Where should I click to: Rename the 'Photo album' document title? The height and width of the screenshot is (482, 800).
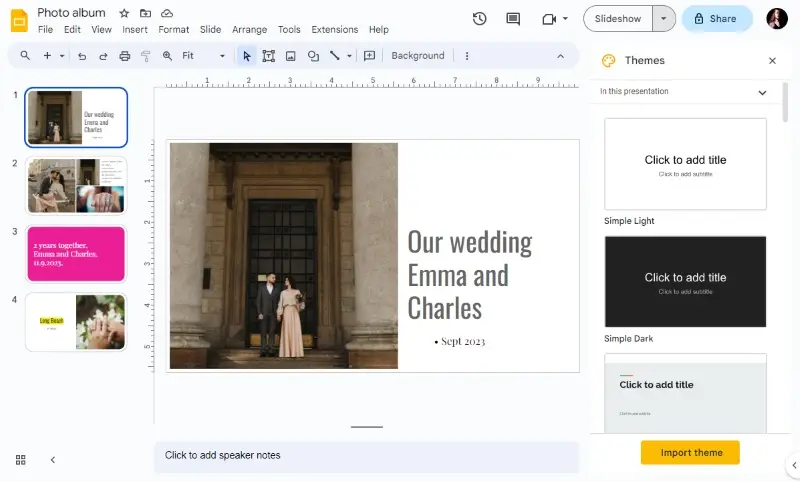(71, 13)
